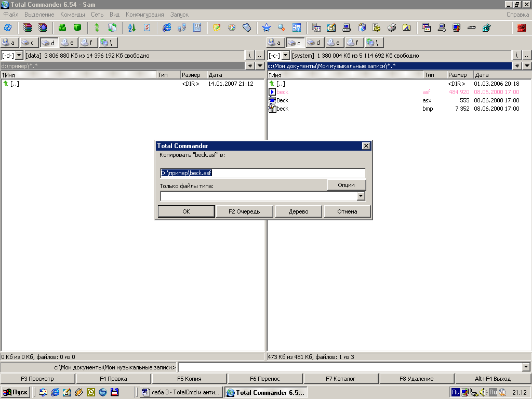Click the network connections toolbar icon

pos(182,28)
